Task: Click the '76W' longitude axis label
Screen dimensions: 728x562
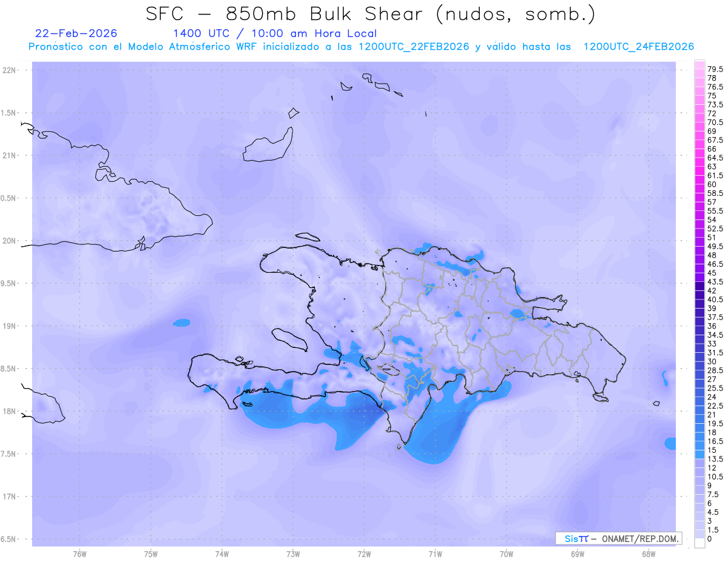Action: click(79, 554)
